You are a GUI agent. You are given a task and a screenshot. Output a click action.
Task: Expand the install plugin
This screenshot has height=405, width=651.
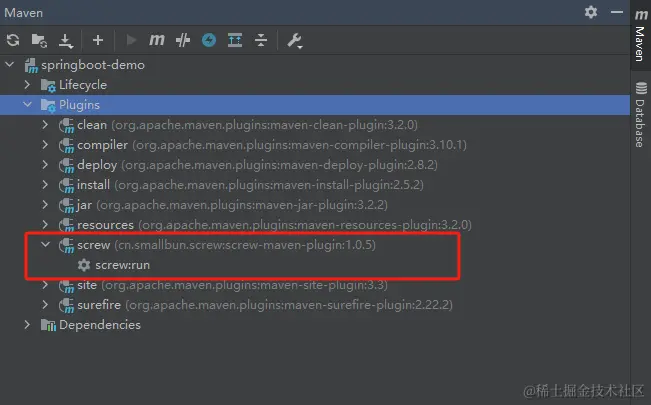click(45, 184)
